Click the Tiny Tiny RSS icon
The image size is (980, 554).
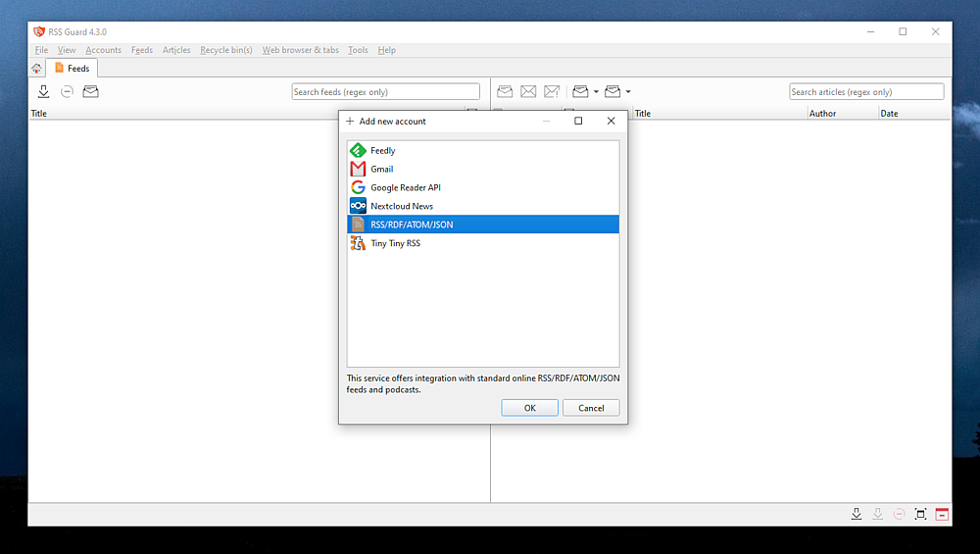click(358, 243)
